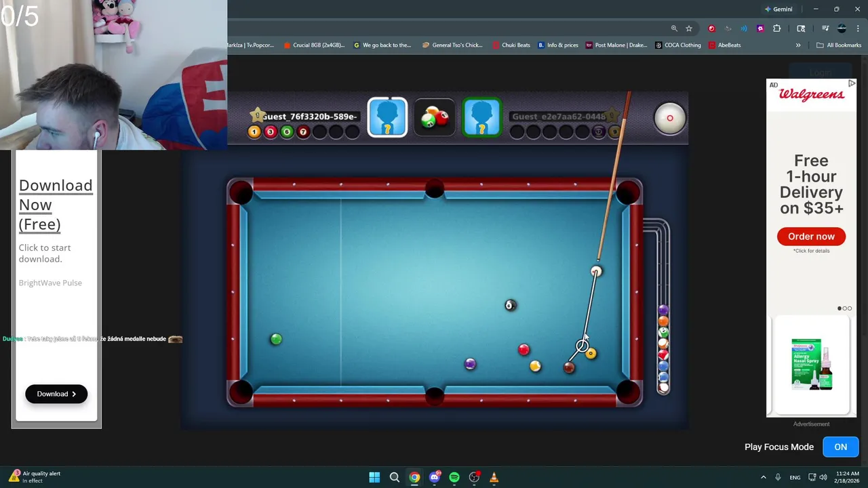Open Chrome profile avatar
Viewport: 868px width, 488px height.
[842, 28]
